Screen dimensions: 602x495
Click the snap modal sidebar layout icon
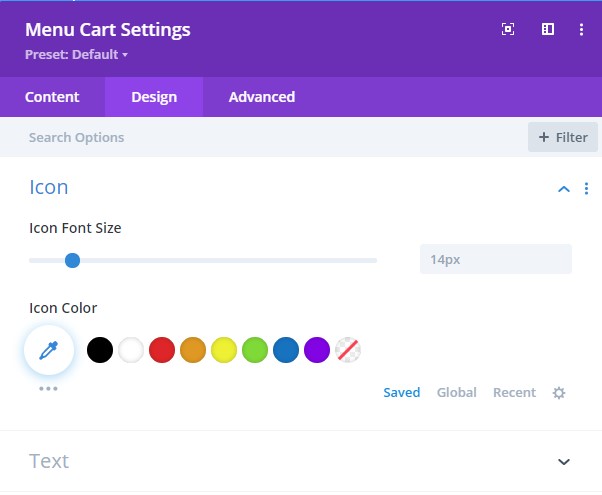547,29
